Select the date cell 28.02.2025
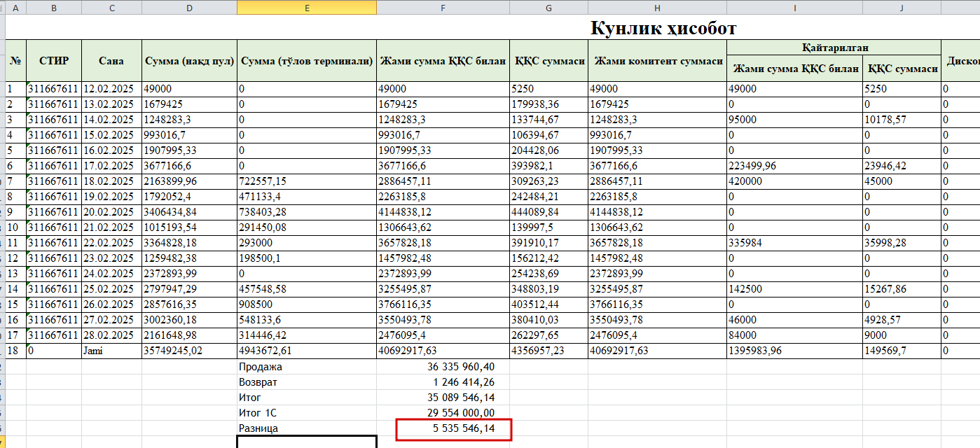 pyautogui.click(x=111, y=335)
